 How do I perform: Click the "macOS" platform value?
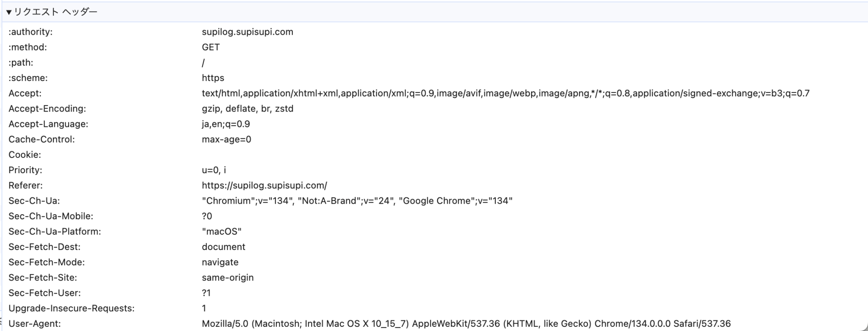pos(221,232)
